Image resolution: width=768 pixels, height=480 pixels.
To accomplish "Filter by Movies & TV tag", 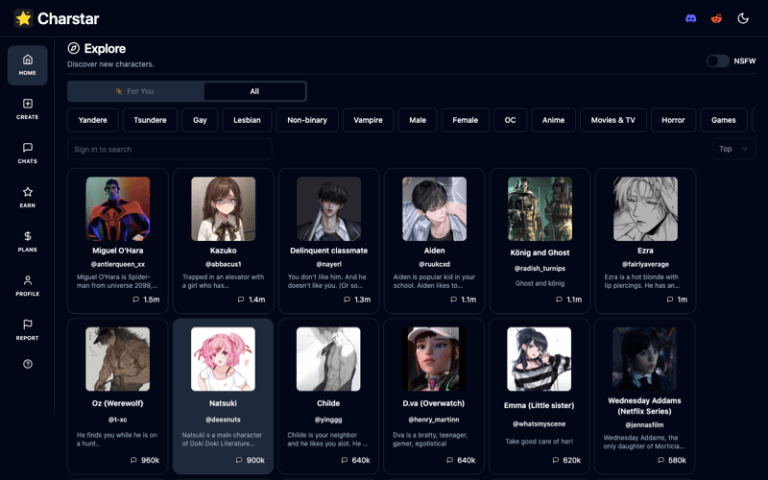I will pos(613,120).
